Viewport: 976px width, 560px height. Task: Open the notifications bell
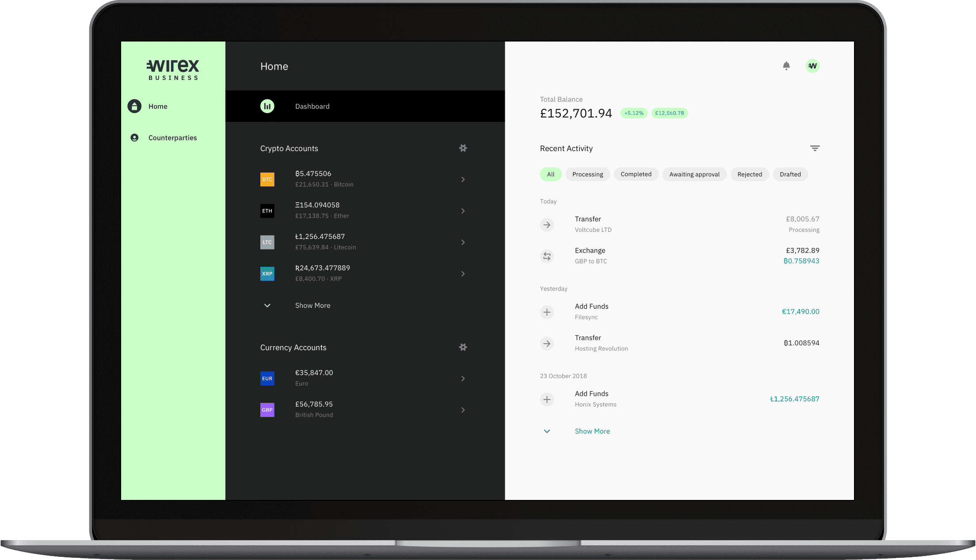pyautogui.click(x=786, y=65)
